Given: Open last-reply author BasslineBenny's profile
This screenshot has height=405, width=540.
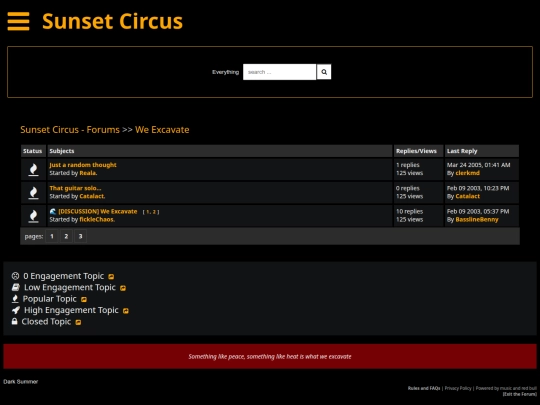Looking at the screenshot, I should click(x=477, y=219).
